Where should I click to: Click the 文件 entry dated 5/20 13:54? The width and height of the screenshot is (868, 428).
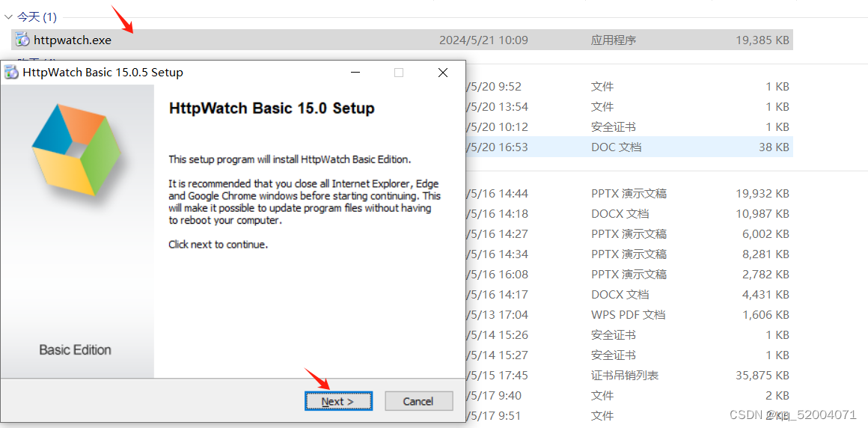[x=602, y=106]
